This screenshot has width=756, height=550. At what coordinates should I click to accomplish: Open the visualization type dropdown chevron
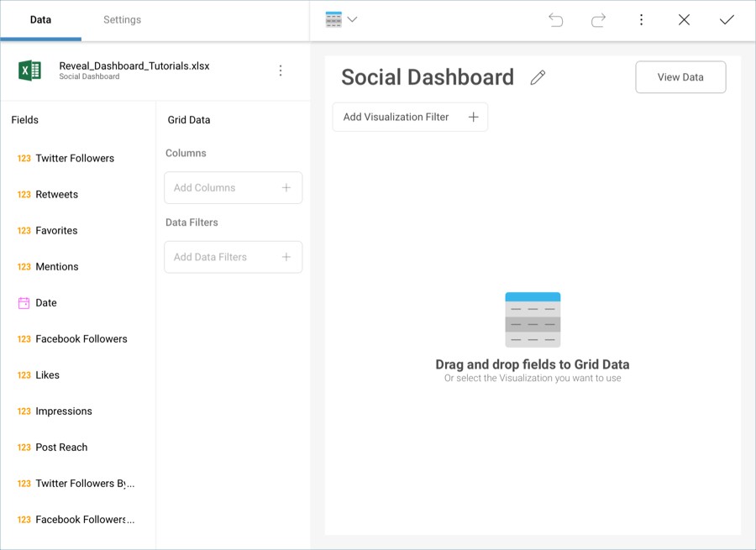tap(352, 20)
